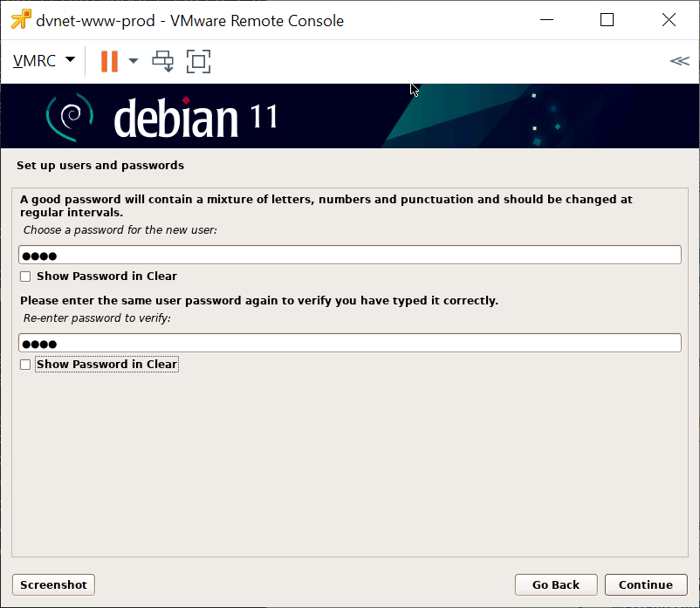Pause the virtual machine with the orange icon

point(109,61)
